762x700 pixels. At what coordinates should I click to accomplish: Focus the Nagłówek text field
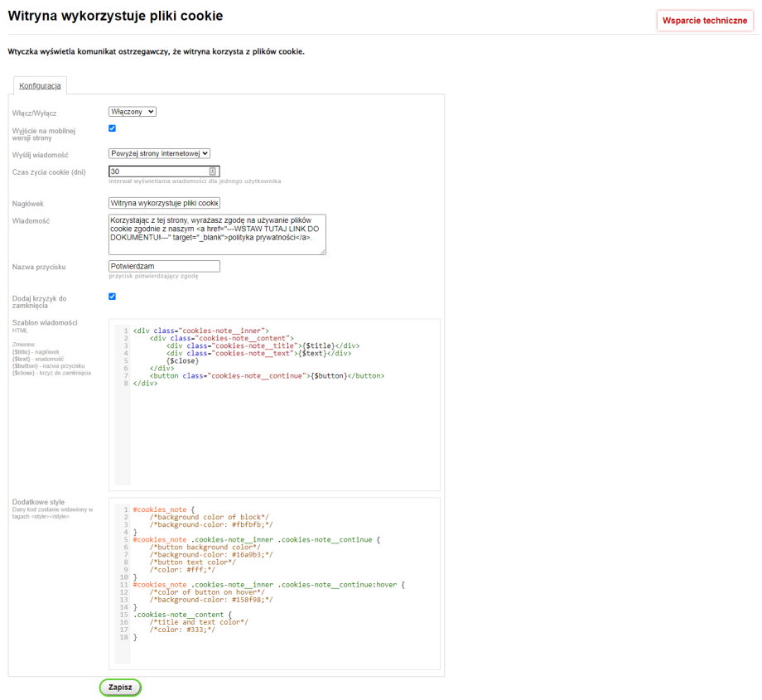tap(164, 203)
